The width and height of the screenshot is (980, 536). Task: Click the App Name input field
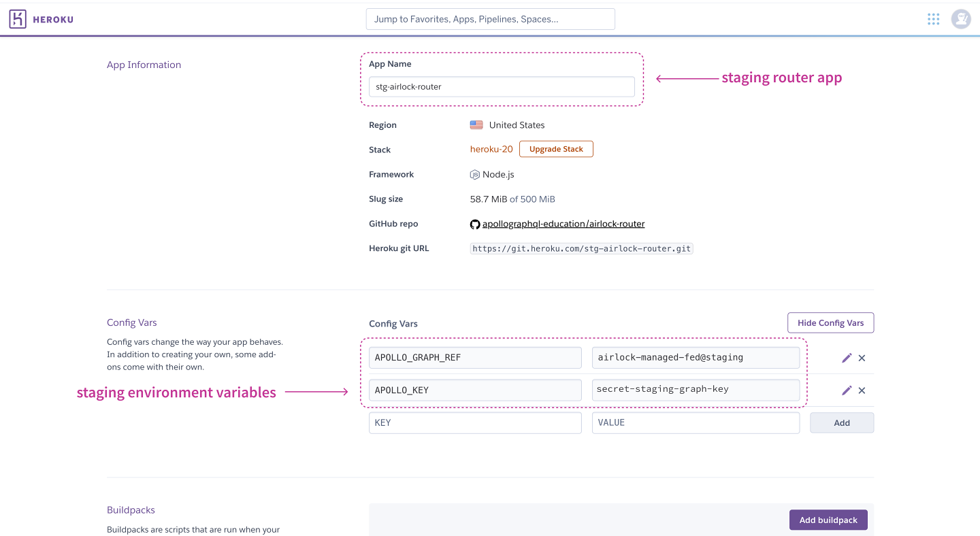(x=502, y=87)
